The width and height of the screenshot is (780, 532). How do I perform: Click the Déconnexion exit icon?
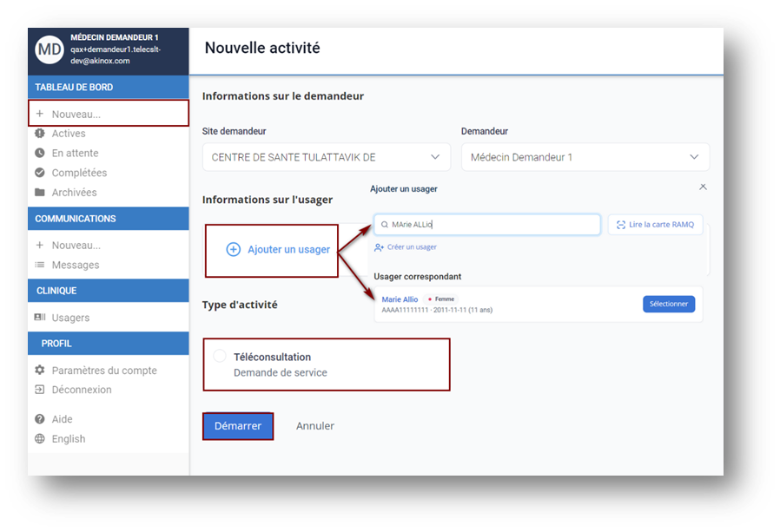click(40, 390)
